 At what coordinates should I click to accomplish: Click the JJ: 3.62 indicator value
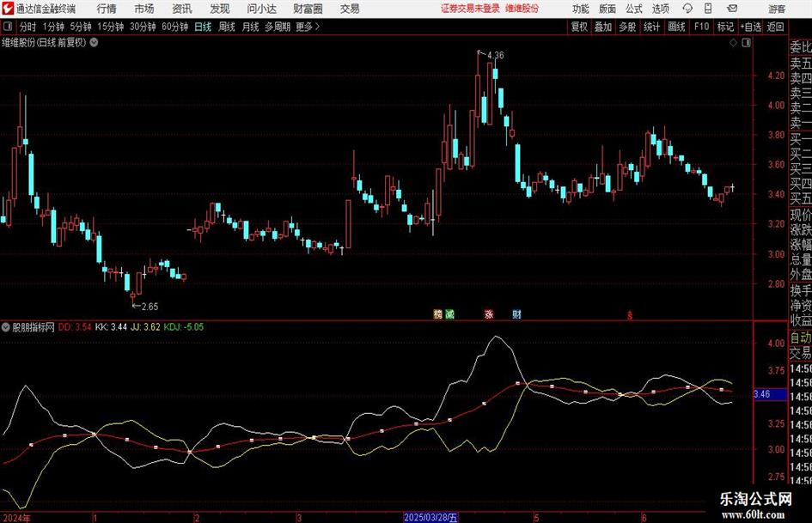145,327
